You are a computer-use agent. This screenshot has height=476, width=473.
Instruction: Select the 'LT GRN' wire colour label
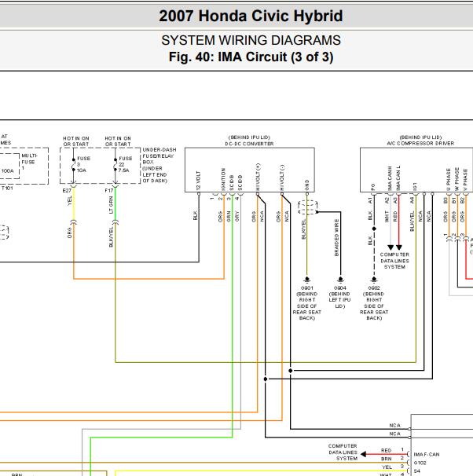click(x=111, y=205)
